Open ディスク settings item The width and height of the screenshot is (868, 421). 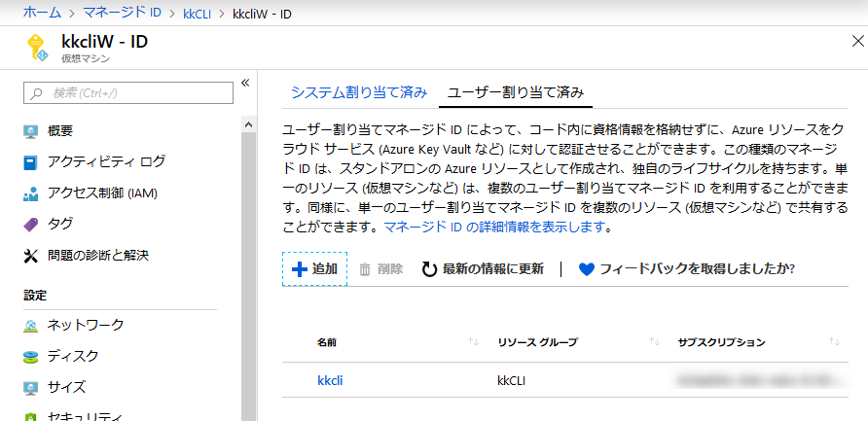click(x=73, y=356)
